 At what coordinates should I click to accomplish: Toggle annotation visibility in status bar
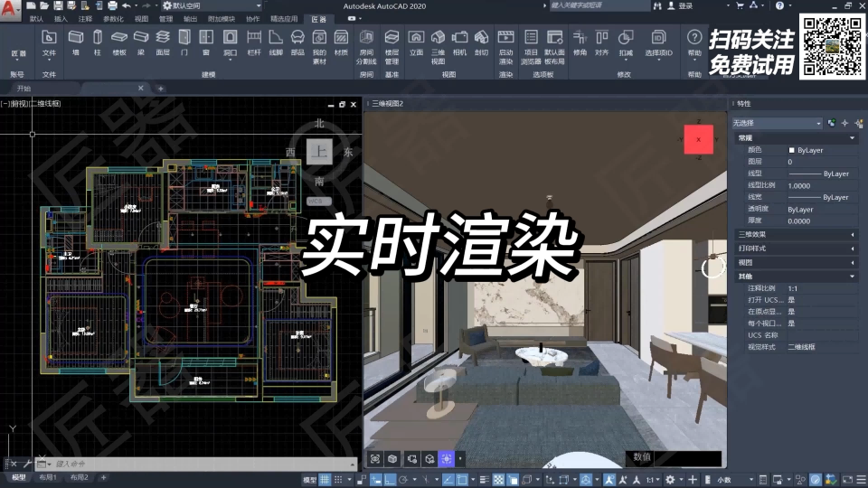(609, 480)
